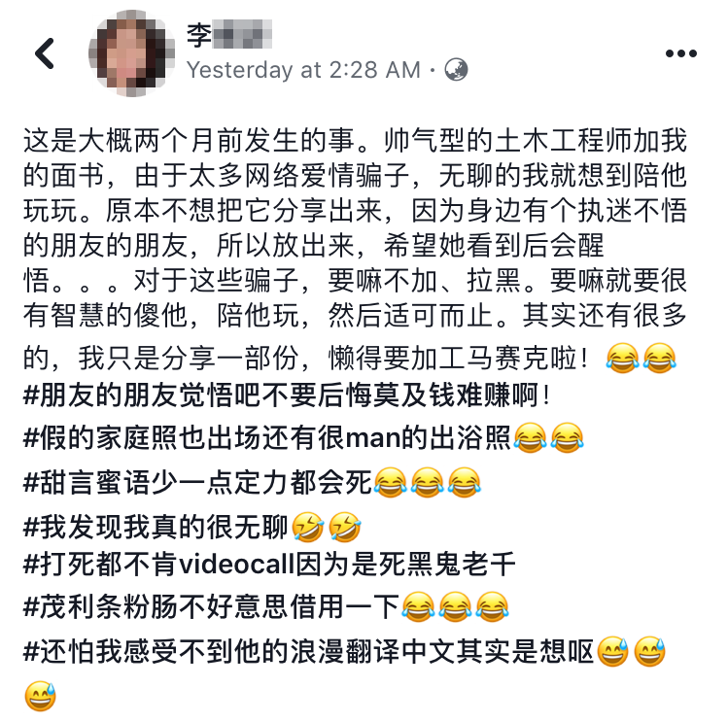Open the three-dot post options menu
The image size is (728, 722).
click(x=680, y=53)
